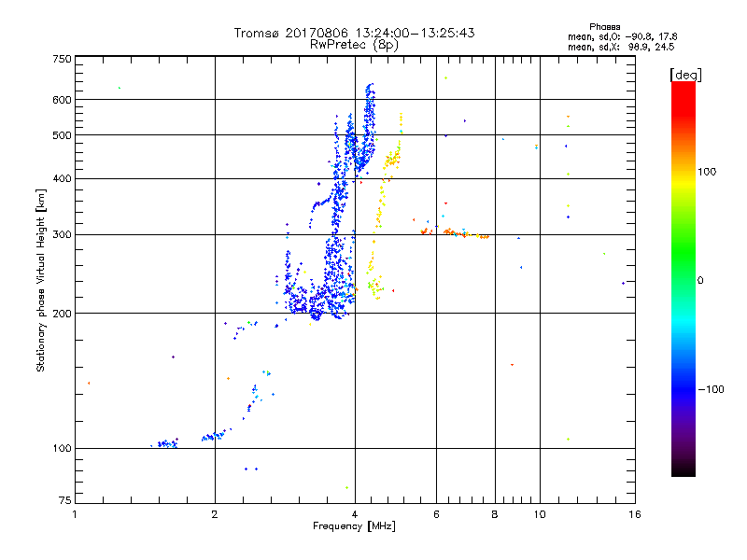Click the colorbar tick label '-100'
The height and width of the screenshot is (560, 747).
711,389
